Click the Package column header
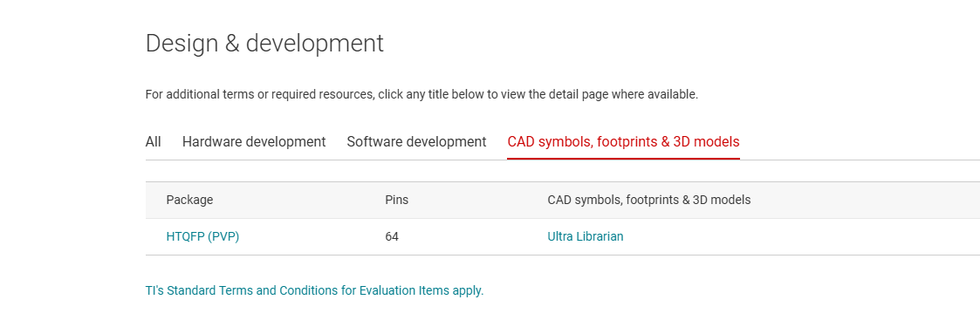 pos(189,201)
